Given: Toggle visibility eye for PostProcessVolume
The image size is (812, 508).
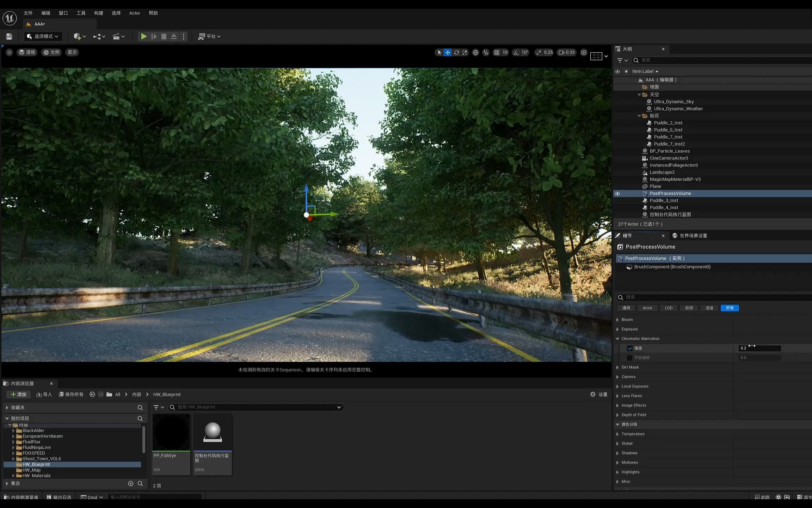Looking at the screenshot, I should coord(617,194).
